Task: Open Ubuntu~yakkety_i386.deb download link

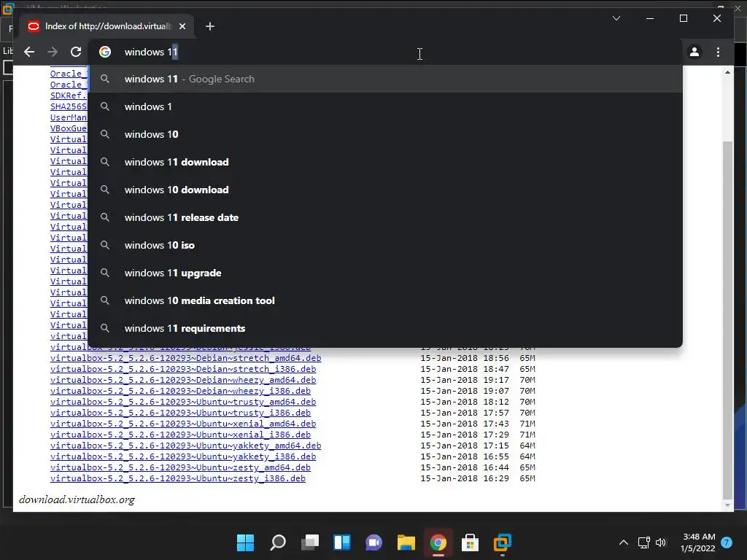Action: tap(183, 456)
